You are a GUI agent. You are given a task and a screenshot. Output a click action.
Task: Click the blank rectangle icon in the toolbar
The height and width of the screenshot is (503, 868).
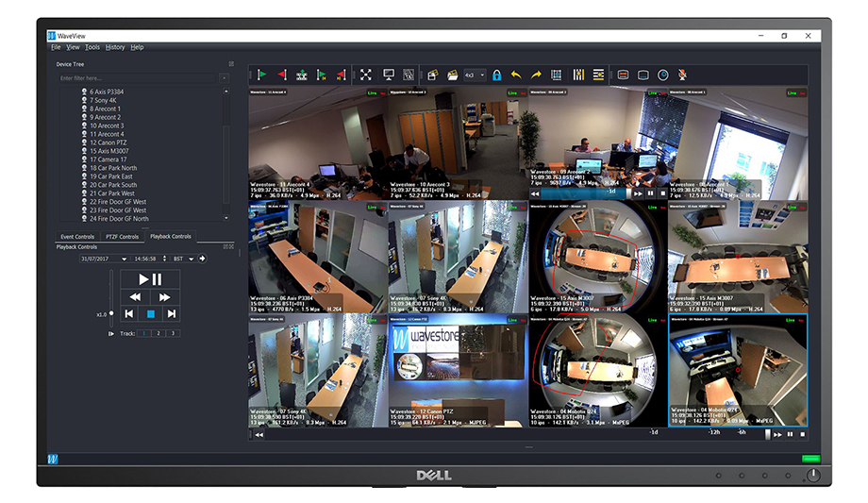click(643, 75)
